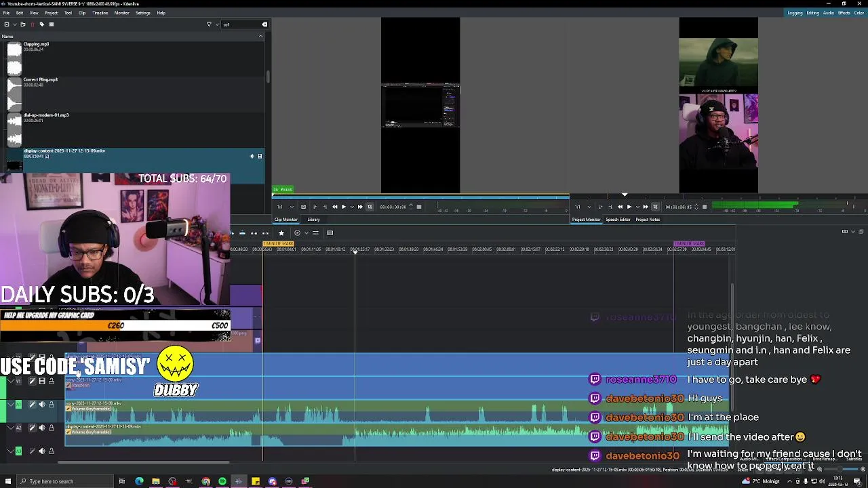Lock audio track A2
This screenshot has width=868, height=488.
52,428
